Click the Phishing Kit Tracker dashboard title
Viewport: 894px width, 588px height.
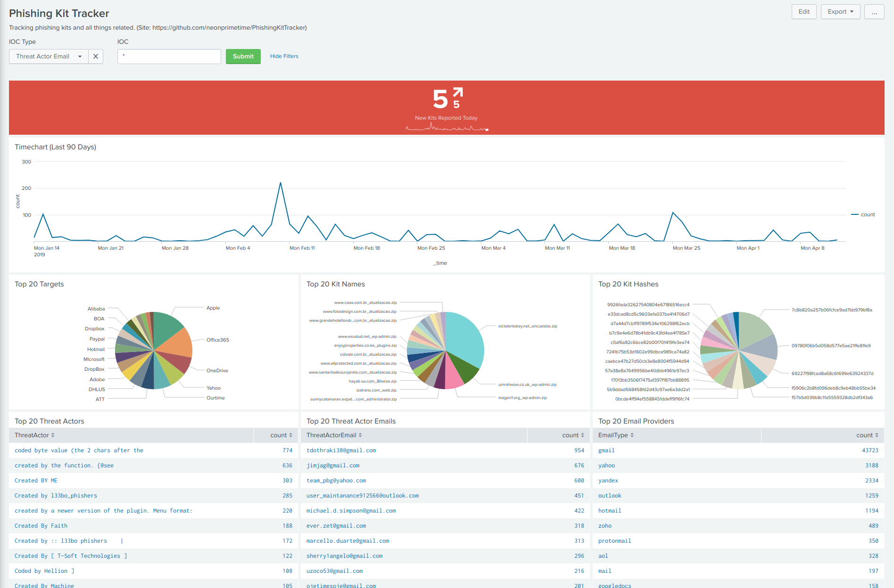(59, 13)
